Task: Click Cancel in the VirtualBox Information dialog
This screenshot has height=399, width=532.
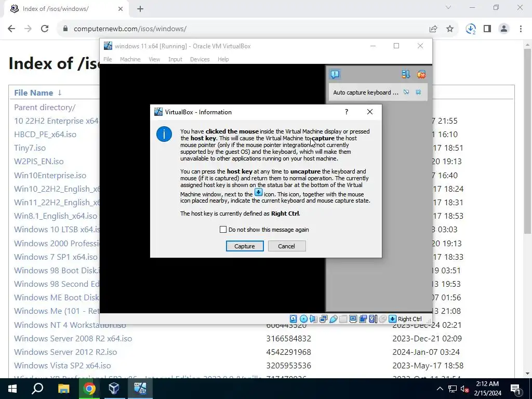Action: pos(287,246)
